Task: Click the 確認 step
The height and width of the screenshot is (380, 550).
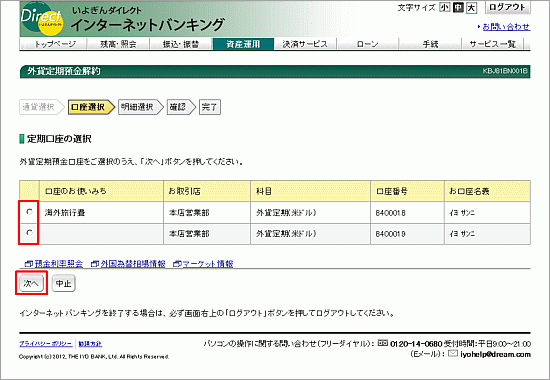Action: tap(181, 107)
